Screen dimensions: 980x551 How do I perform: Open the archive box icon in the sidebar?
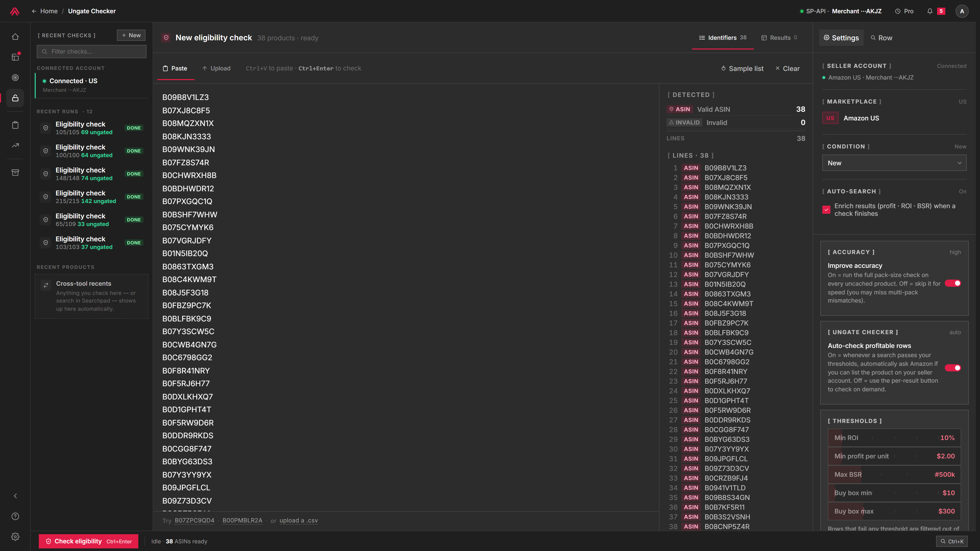pos(15,173)
